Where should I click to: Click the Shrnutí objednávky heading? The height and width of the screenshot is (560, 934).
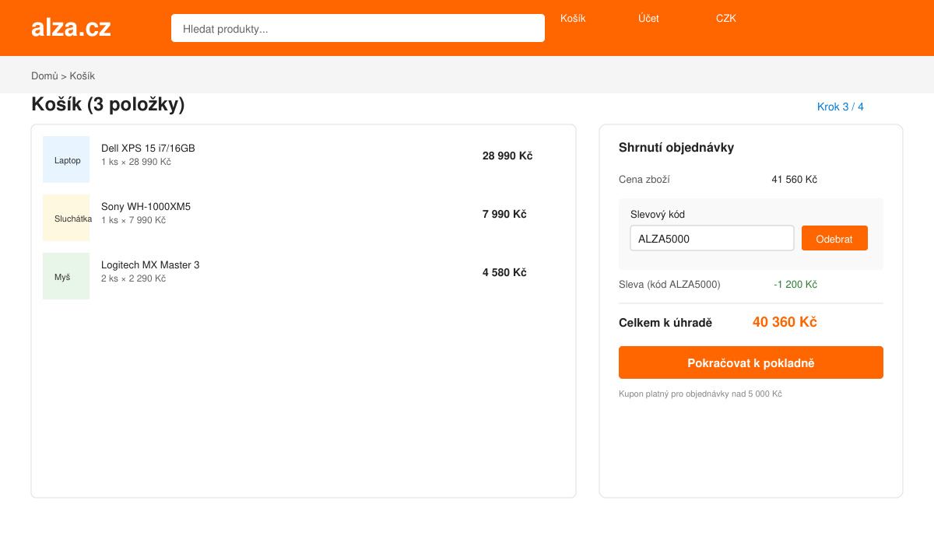[x=676, y=147]
